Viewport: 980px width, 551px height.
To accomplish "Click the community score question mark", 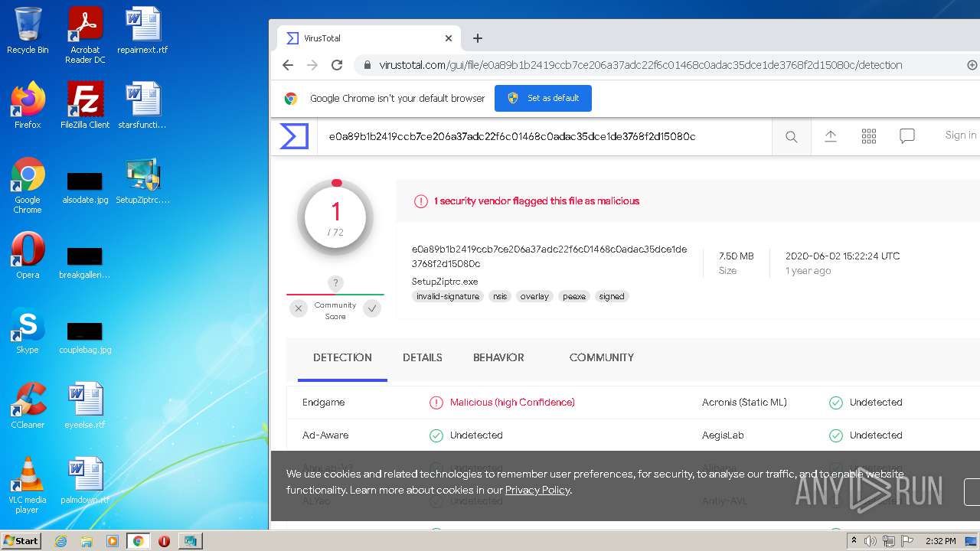I will [x=335, y=282].
